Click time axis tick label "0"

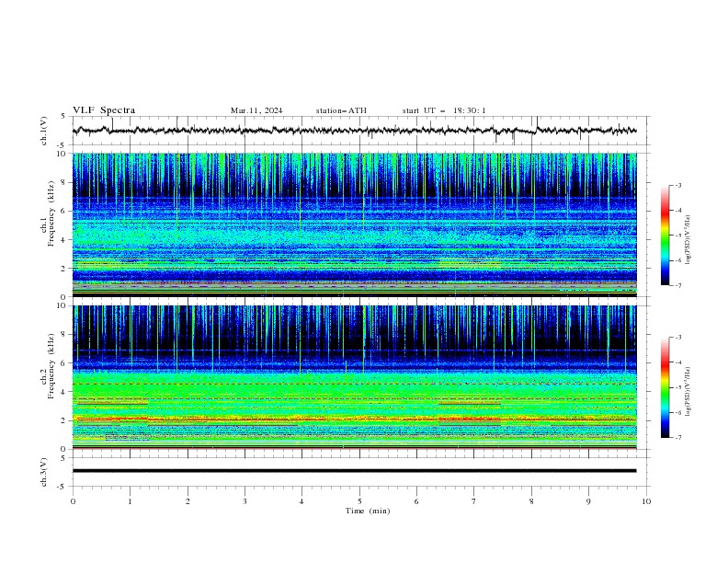pos(73,501)
